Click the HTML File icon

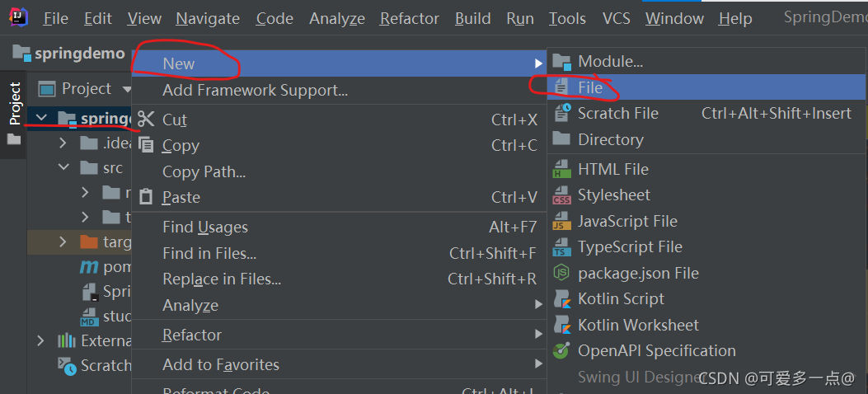561,169
